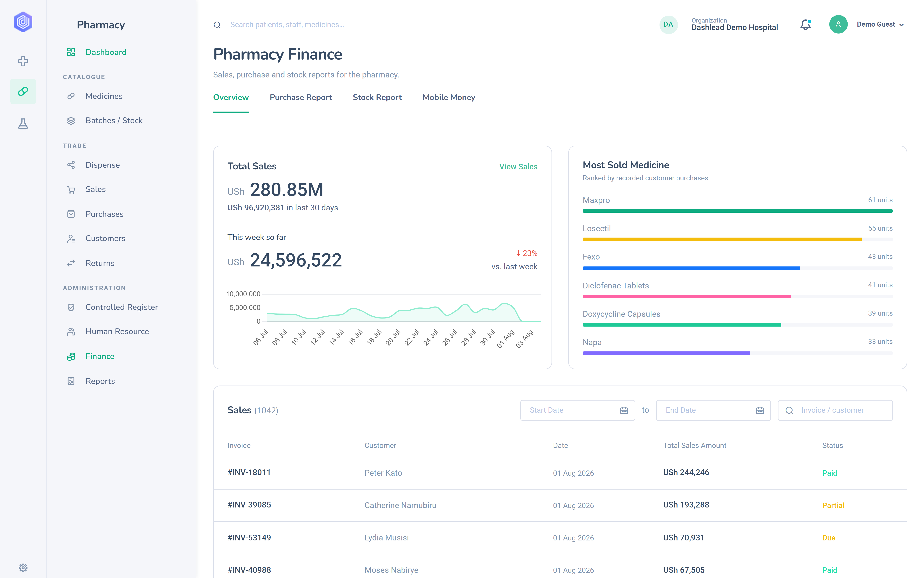Click the Dashboard grid icon
This screenshot has width=924, height=578.
[x=71, y=52]
